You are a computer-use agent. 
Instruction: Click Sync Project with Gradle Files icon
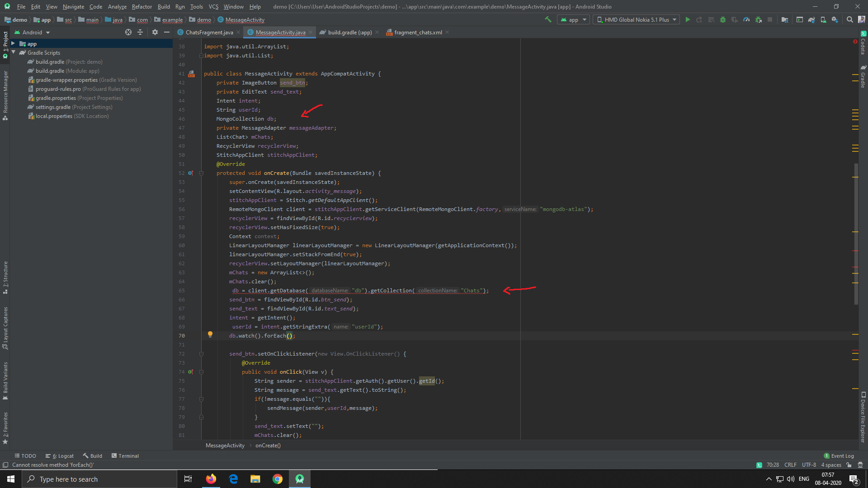click(811, 19)
